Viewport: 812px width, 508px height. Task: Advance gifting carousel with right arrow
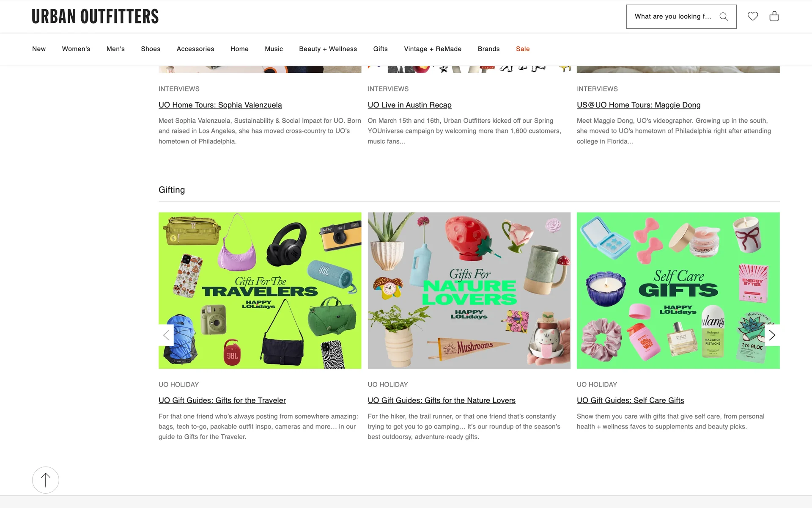[x=772, y=335]
